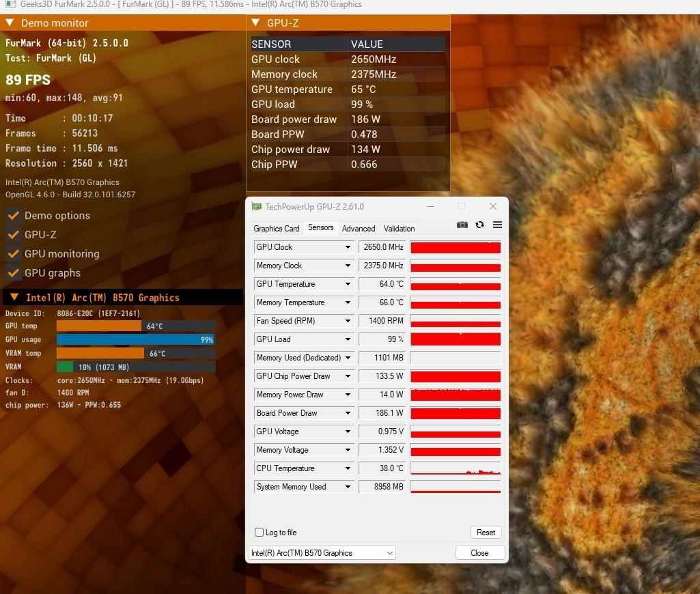Collapse the Demo monitor panel

click(9, 23)
